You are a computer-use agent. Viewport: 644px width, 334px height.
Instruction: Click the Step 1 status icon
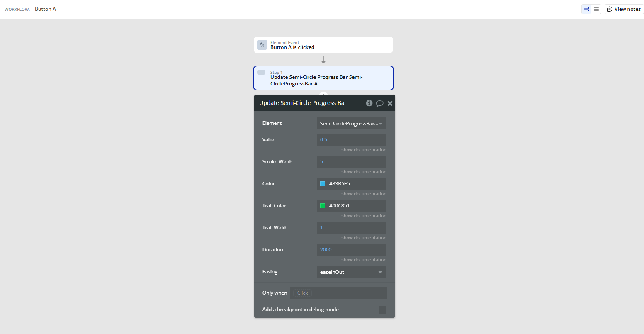[x=262, y=72]
